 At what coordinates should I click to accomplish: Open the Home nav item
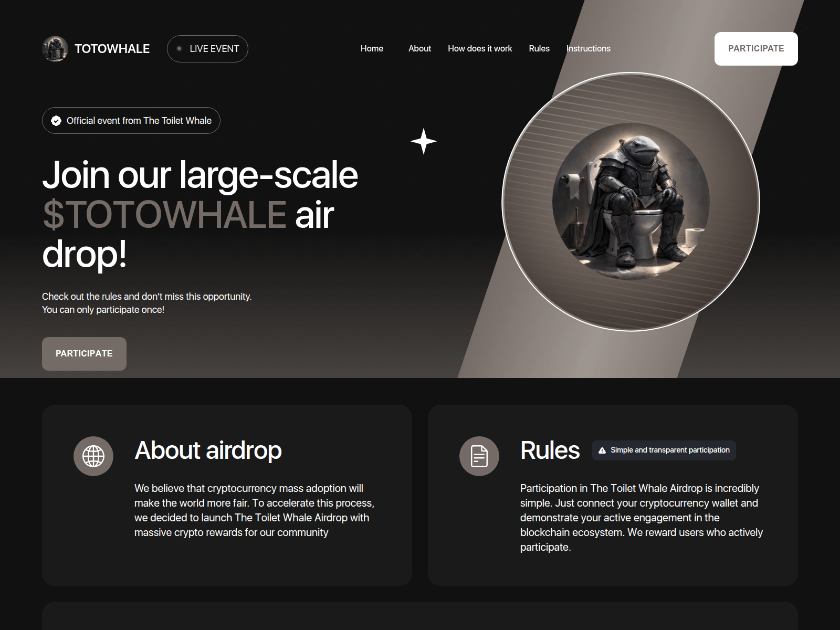click(372, 48)
